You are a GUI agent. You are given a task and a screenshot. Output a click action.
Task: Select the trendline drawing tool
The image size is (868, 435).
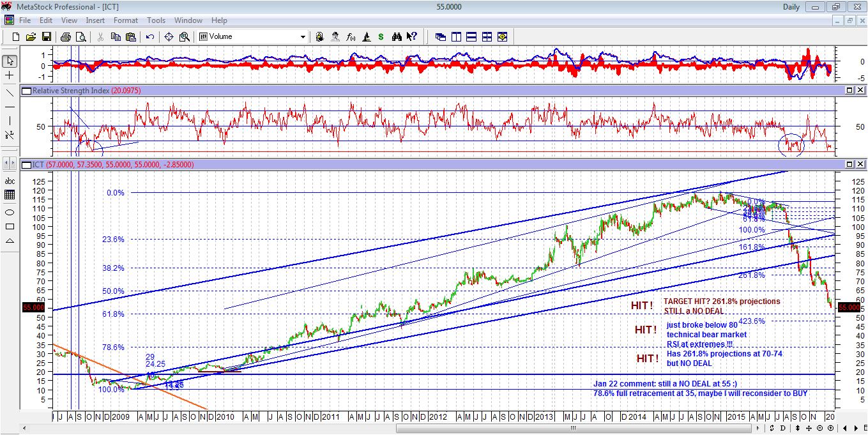[9, 93]
